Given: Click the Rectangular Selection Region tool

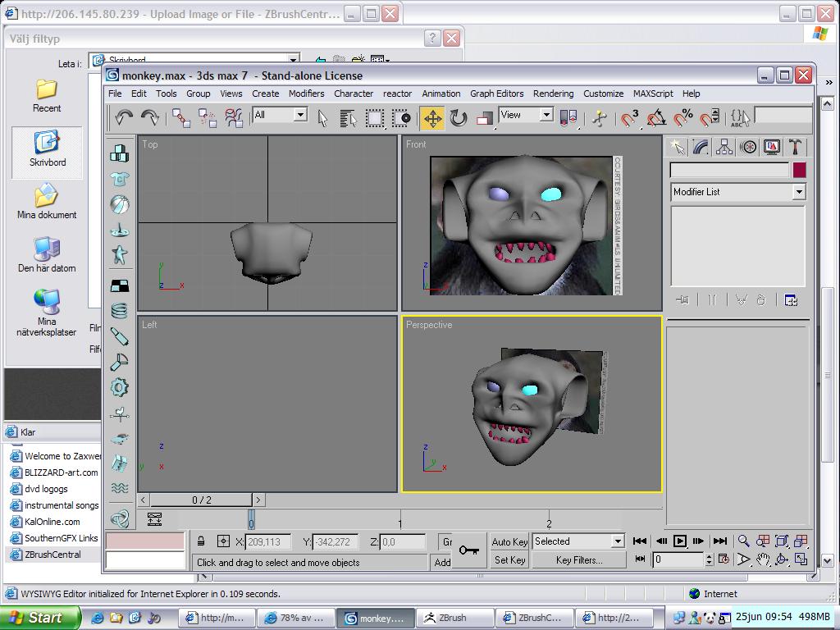Looking at the screenshot, I should (374, 118).
